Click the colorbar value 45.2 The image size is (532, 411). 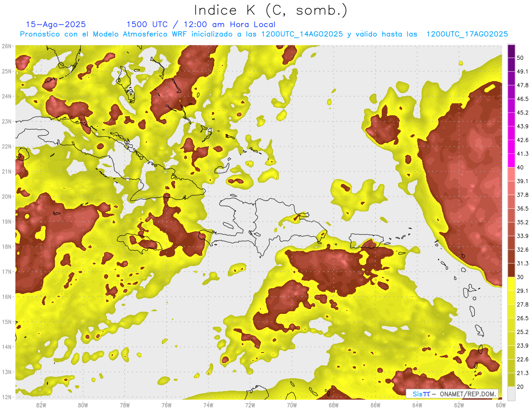[x=523, y=113]
